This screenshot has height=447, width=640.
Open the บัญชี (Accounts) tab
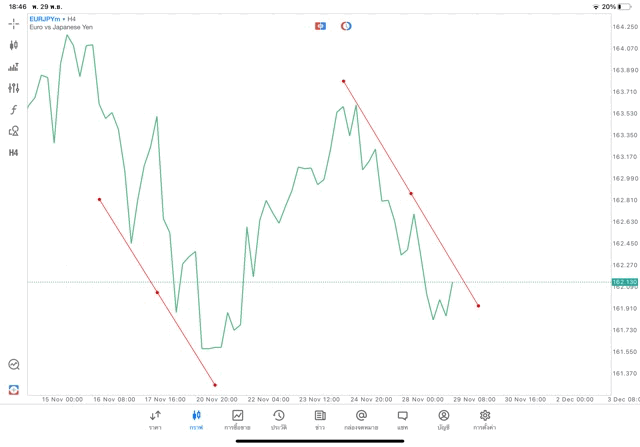click(x=443, y=419)
